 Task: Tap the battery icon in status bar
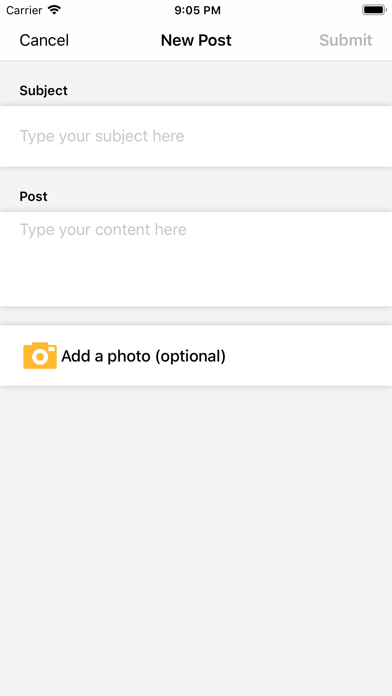tap(374, 10)
